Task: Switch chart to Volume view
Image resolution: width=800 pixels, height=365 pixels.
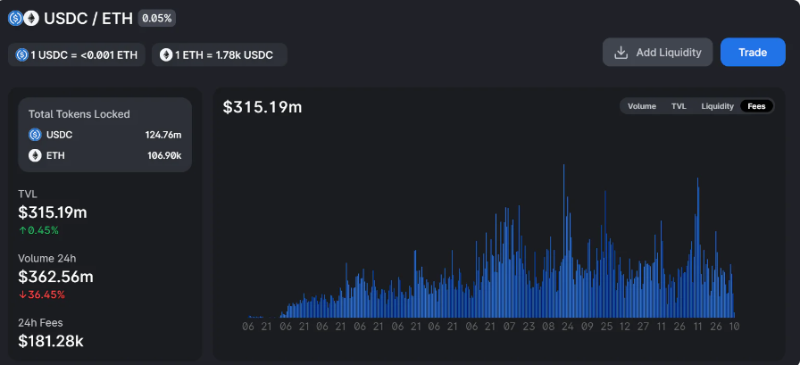Action: 641,106
